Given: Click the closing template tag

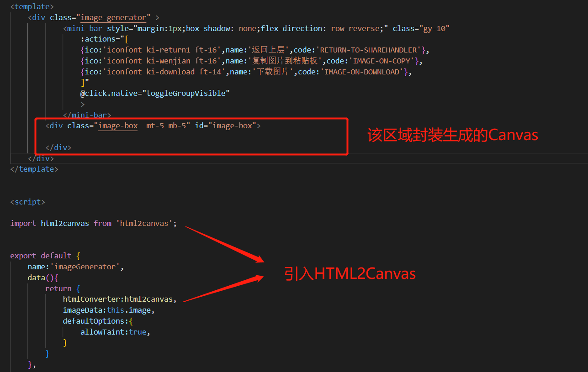Looking at the screenshot, I should 33,168.
